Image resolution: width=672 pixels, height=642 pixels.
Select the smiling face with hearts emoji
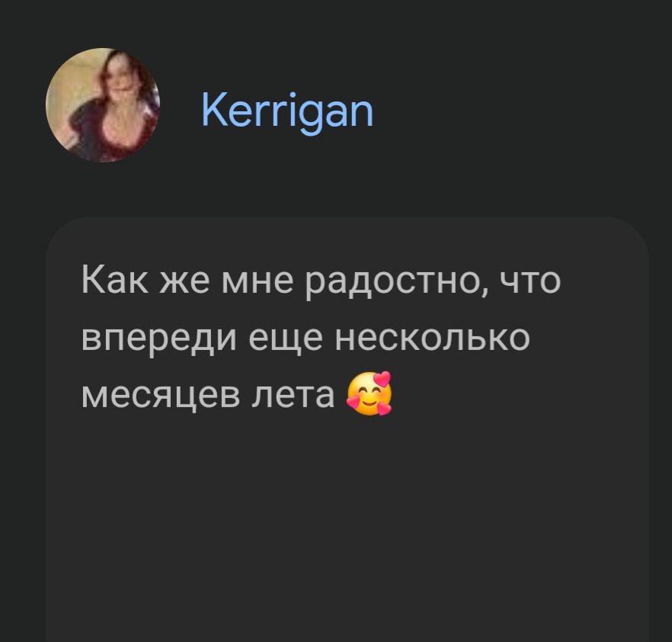369,393
